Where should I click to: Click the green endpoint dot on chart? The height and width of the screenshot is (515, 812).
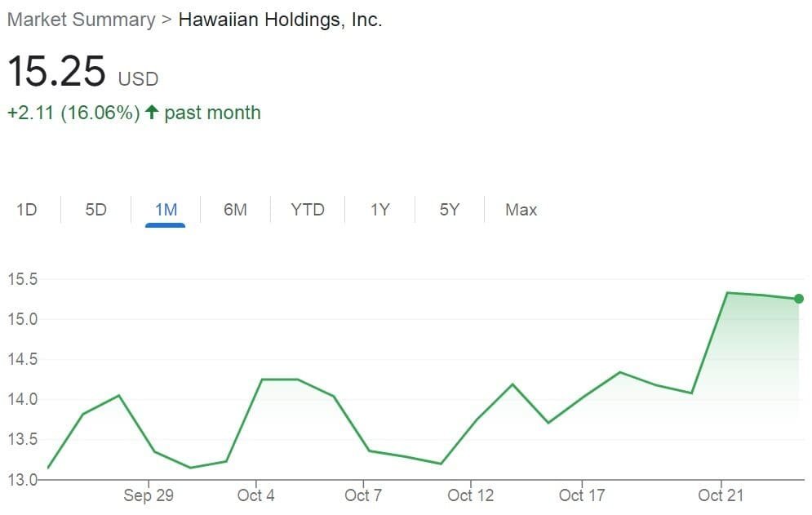tap(798, 299)
